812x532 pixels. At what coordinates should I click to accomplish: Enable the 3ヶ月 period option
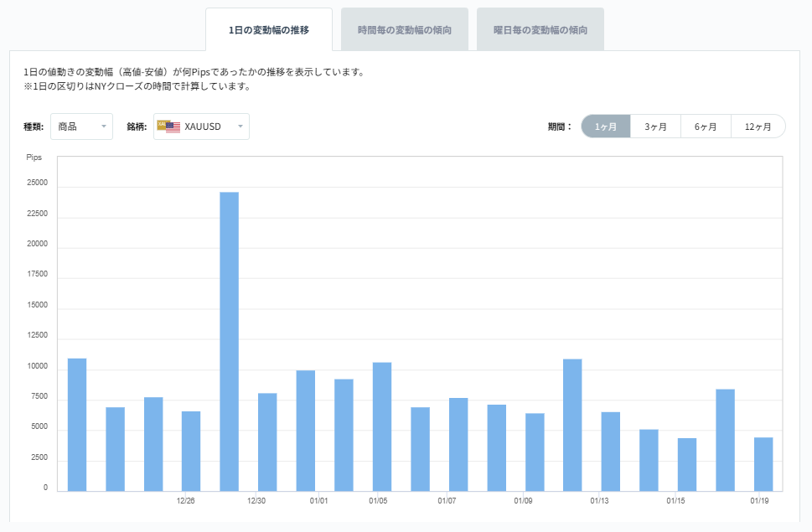pyautogui.click(x=655, y=126)
